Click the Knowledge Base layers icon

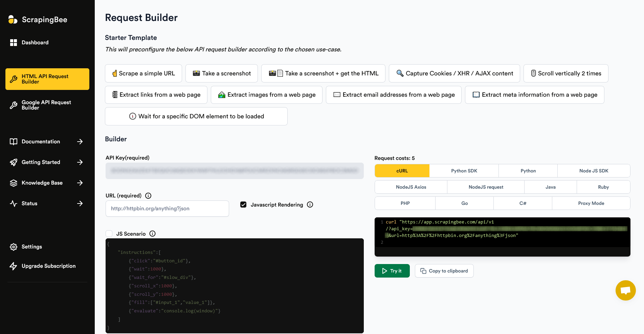click(14, 183)
